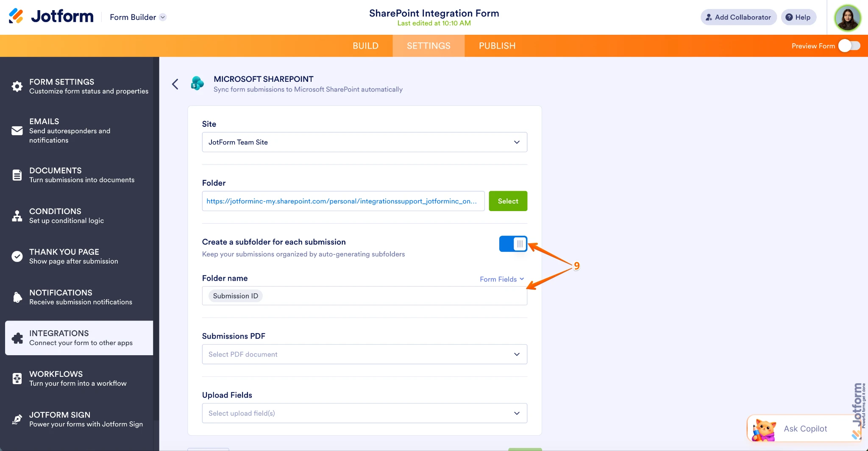Expand the Form Builder dropdown arrow
The width and height of the screenshot is (868, 451).
[x=163, y=17]
